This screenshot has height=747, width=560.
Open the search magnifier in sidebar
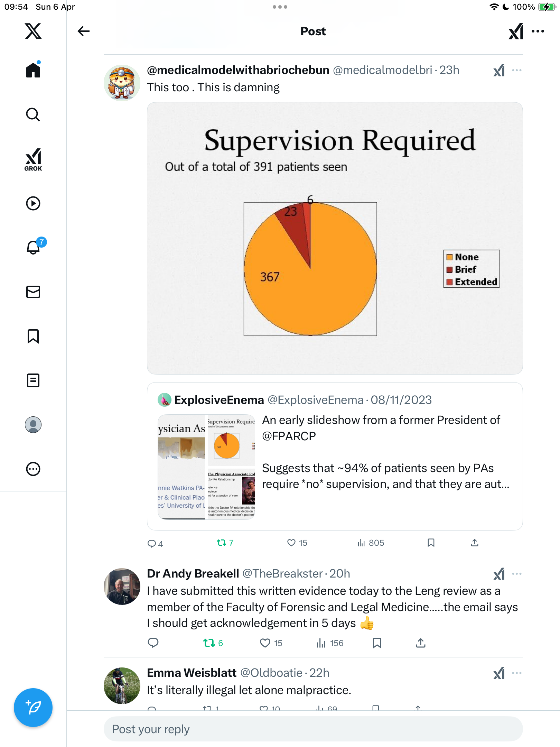[x=33, y=115]
